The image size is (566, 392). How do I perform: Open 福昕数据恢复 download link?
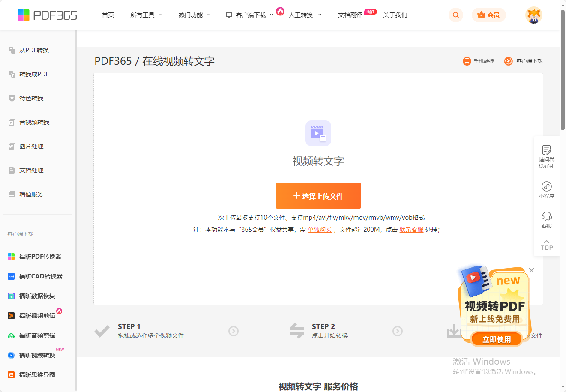(x=32, y=296)
